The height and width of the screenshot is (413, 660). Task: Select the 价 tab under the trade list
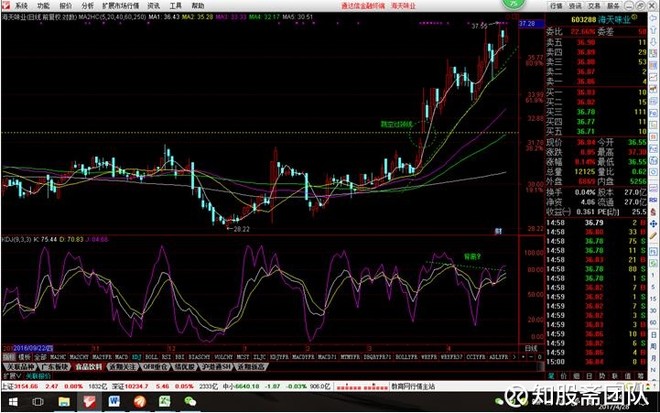point(563,376)
